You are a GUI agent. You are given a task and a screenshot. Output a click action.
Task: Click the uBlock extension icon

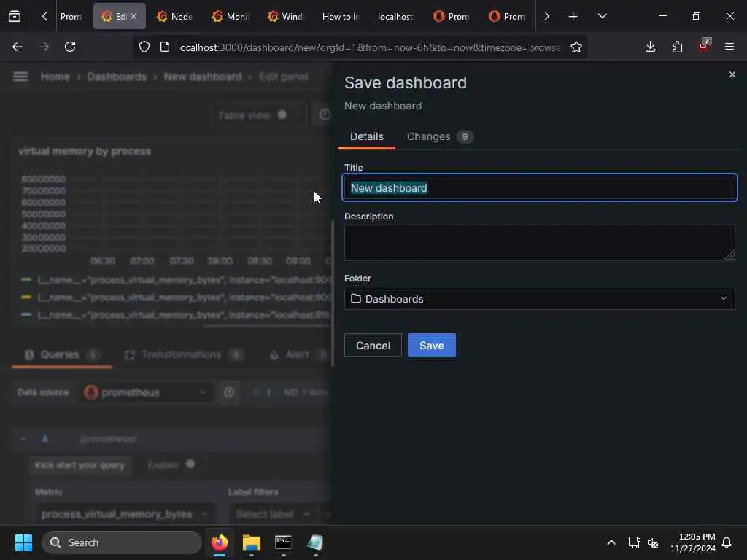704,46
